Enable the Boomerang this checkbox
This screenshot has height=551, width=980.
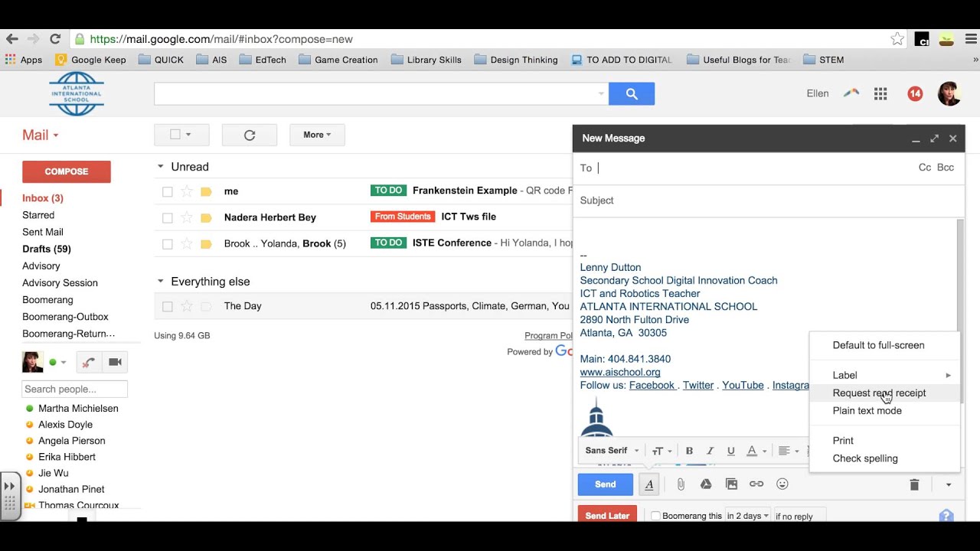tap(655, 516)
